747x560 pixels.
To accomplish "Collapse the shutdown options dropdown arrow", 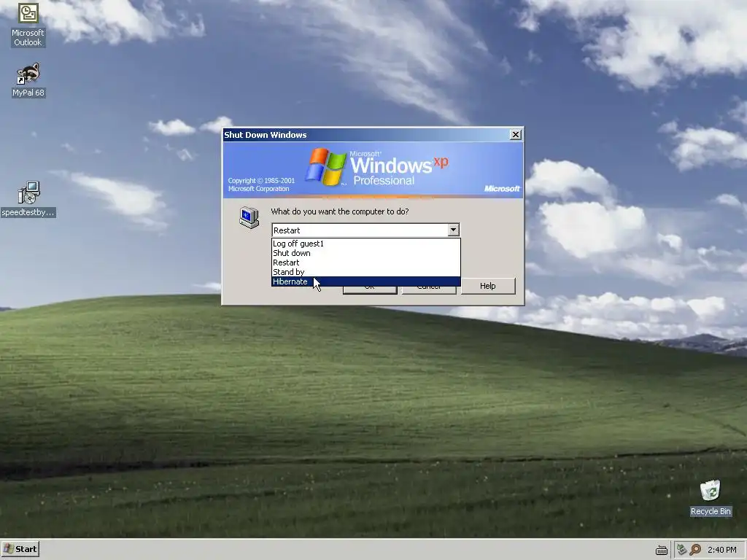I will click(453, 230).
